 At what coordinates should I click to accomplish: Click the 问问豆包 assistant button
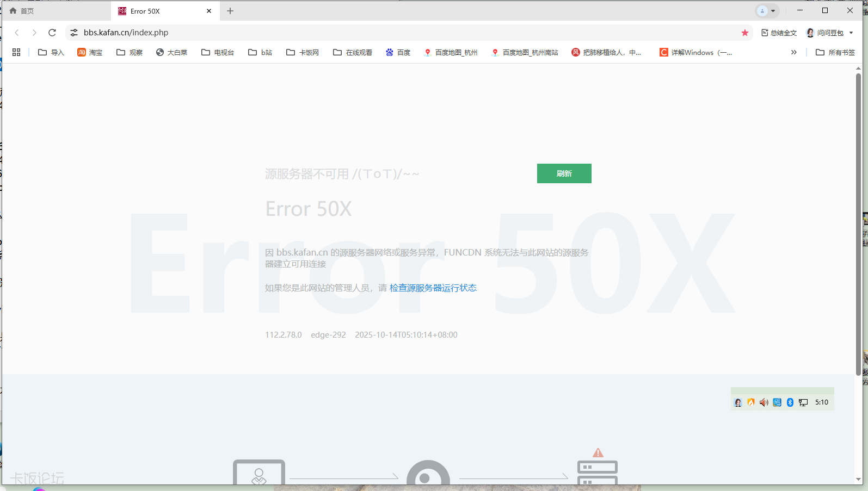tap(824, 33)
